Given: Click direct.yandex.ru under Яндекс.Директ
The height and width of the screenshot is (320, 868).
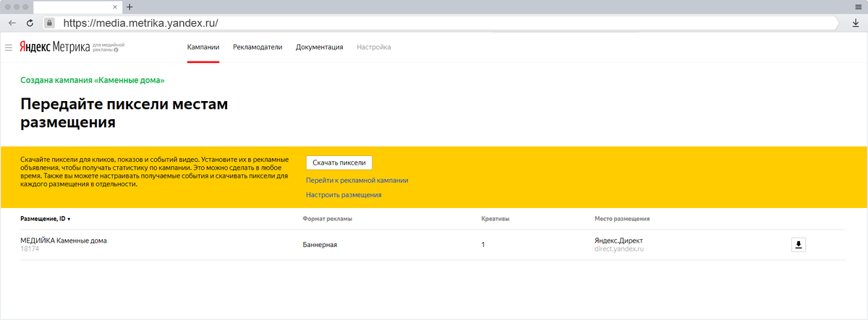Looking at the screenshot, I should [x=619, y=248].
